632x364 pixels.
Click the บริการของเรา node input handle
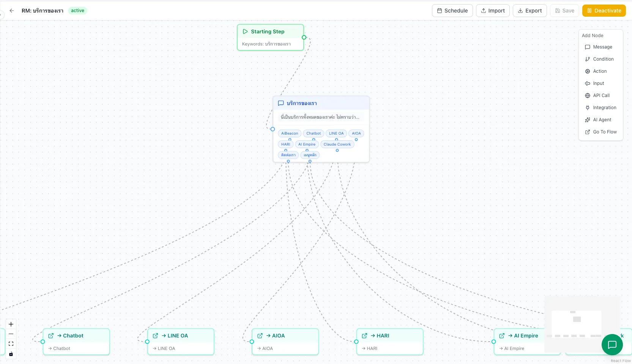273,129
